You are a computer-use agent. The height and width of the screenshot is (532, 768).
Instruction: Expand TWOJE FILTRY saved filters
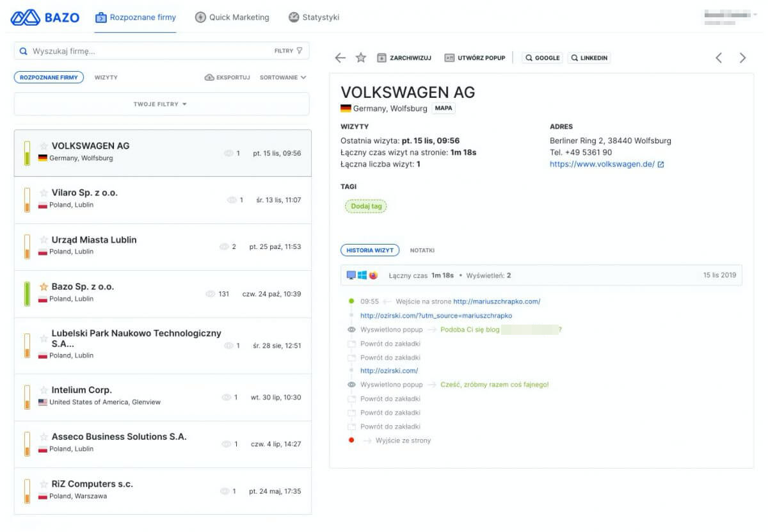(x=161, y=104)
